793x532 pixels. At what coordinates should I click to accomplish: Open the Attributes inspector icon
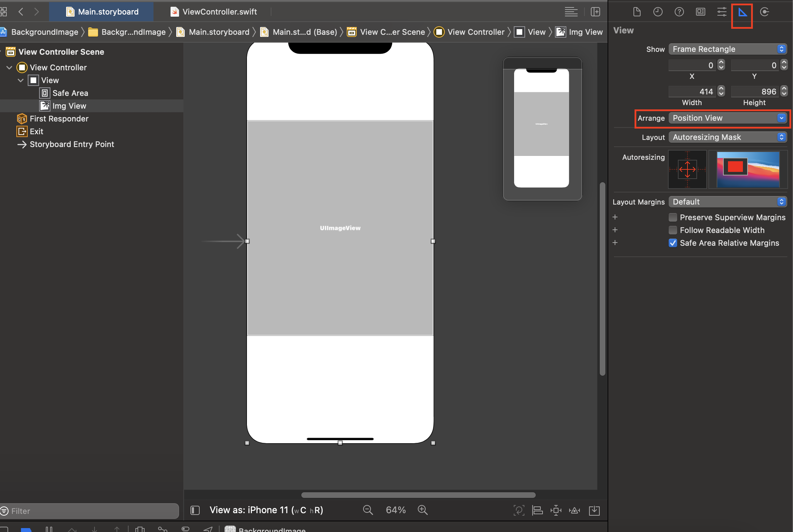pos(722,12)
